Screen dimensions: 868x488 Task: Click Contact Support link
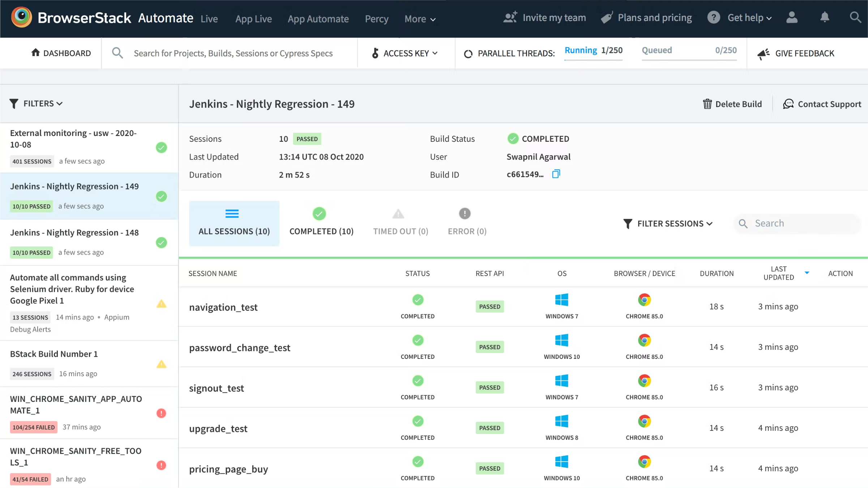point(822,104)
